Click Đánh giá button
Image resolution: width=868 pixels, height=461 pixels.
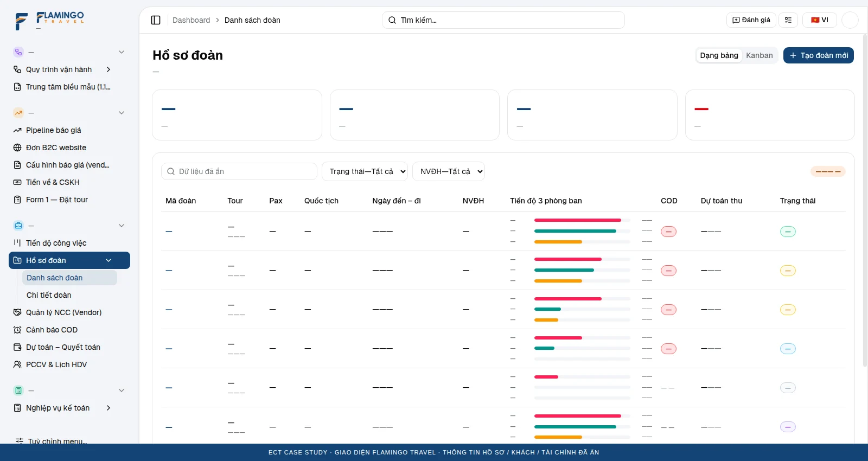point(751,20)
